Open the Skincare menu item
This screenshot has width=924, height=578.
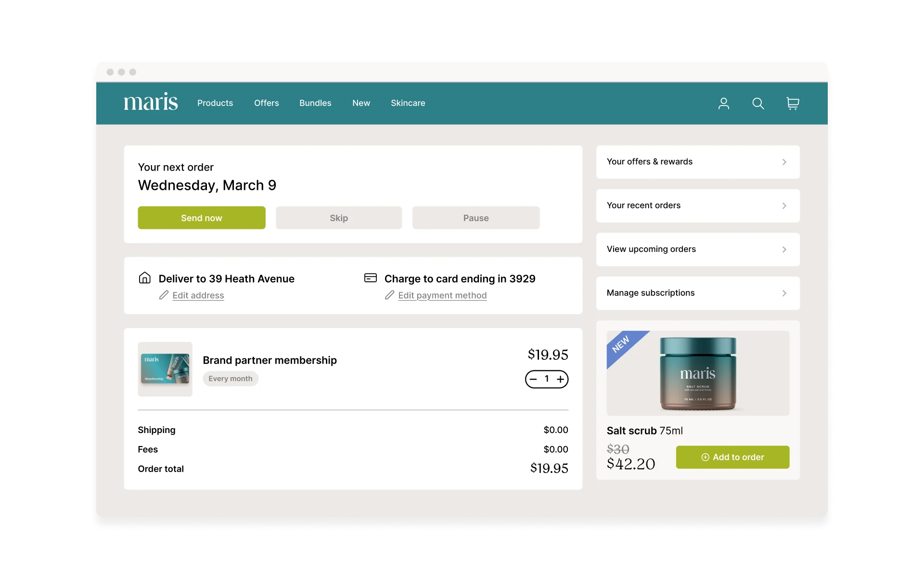(408, 103)
